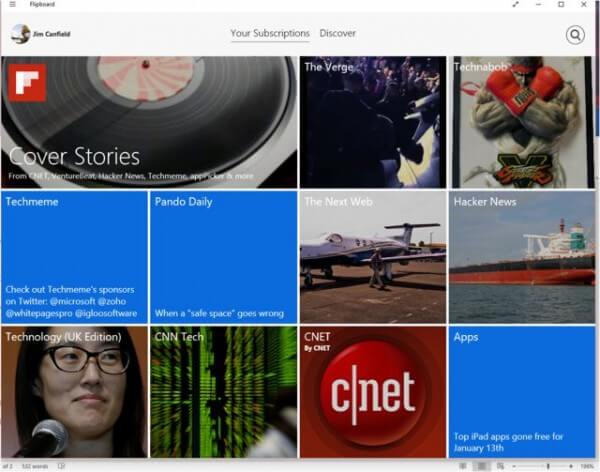Click 'Check out Techmeme's sponsors' text
Viewport: 600px width, 472px height.
[71, 301]
